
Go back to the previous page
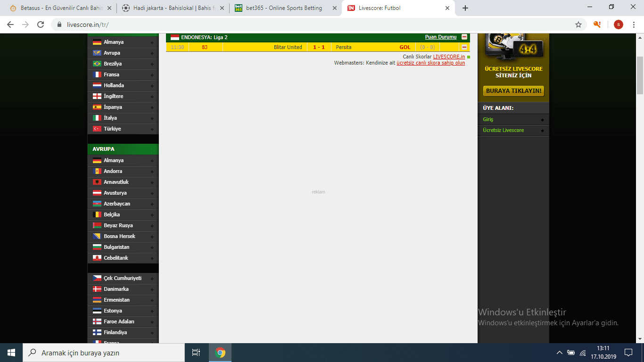click(10, 25)
